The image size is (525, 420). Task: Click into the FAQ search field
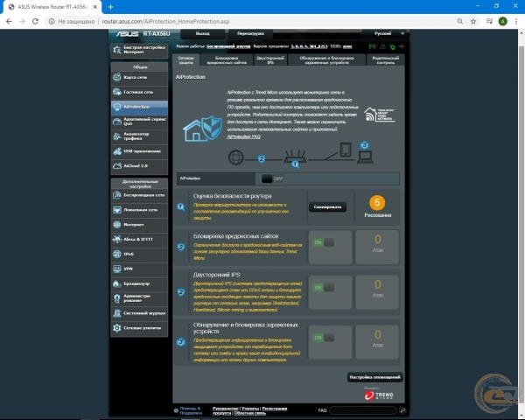pos(363,410)
